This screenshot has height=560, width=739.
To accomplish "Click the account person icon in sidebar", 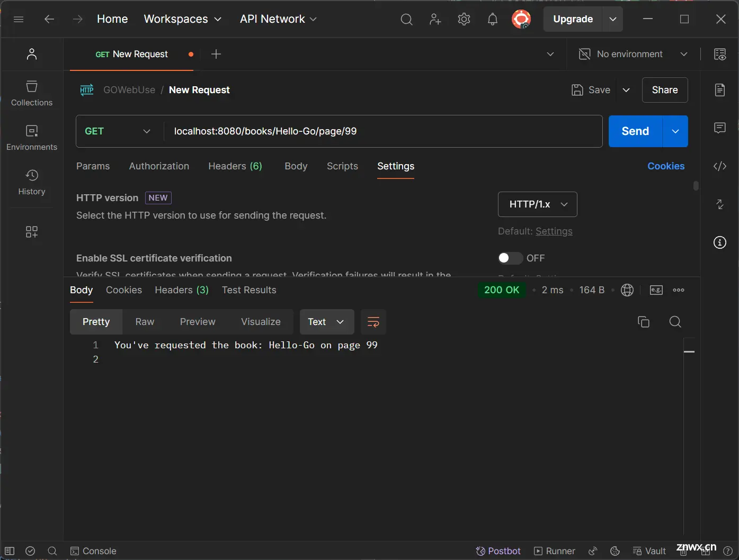I will [32, 54].
